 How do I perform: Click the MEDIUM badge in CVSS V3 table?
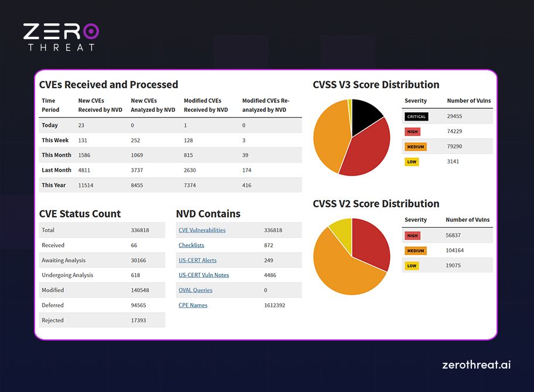coord(416,146)
